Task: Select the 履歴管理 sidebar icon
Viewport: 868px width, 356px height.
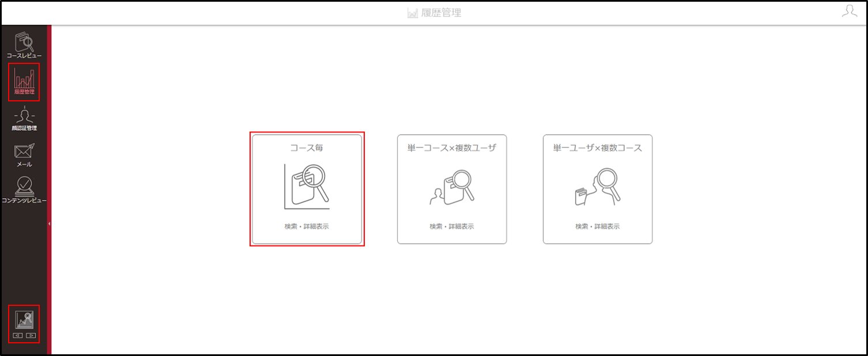Action: [x=24, y=82]
